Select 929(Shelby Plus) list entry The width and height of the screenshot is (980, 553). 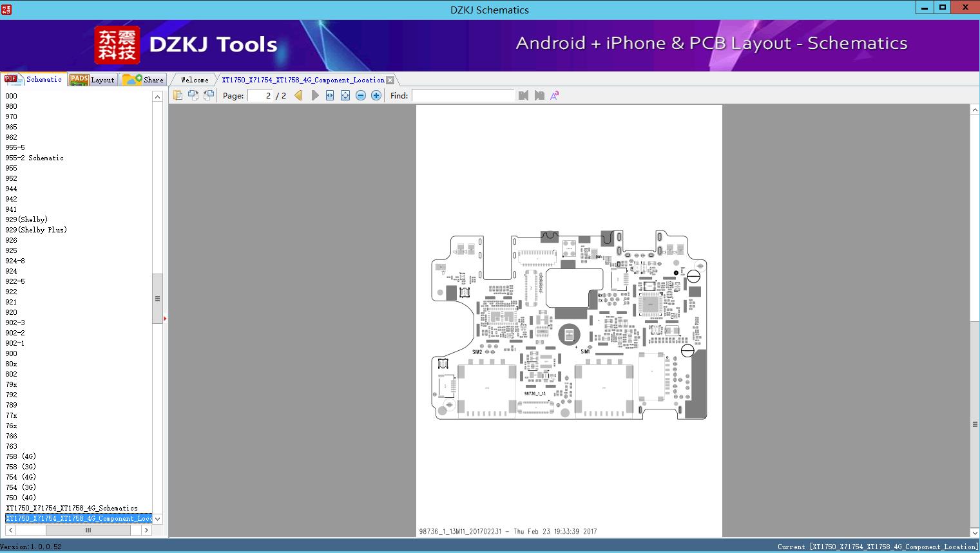point(36,230)
